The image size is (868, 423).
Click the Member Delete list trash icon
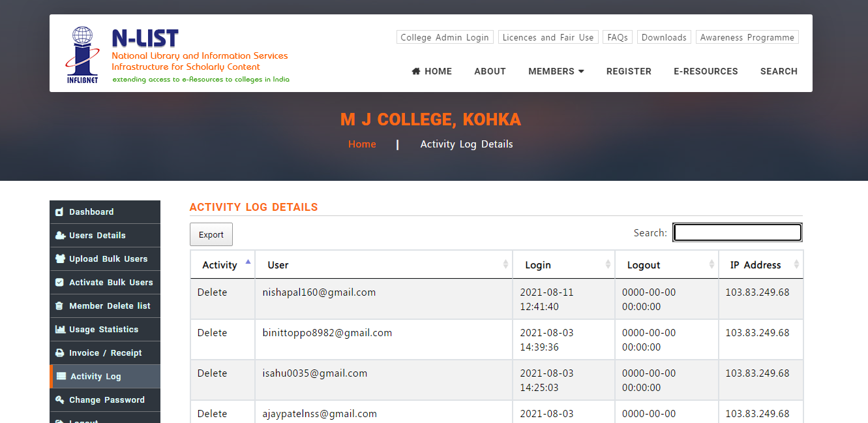[x=59, y=306]
